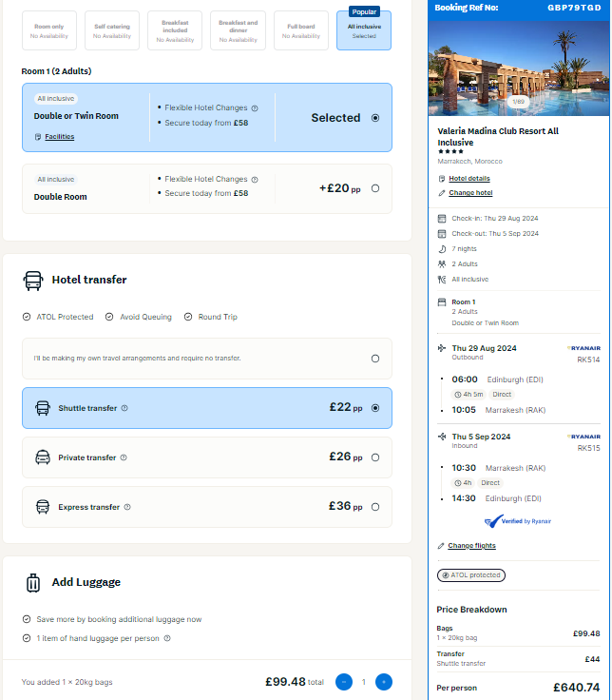612x700 pixels.
Task: Click the Bags £99.48 price in breakdown
Action: point(586,633)
